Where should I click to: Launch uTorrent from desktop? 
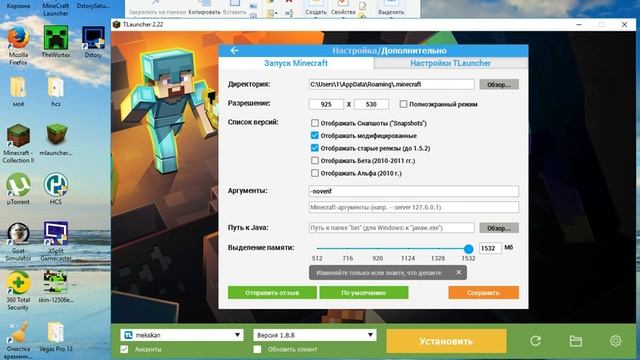pyautogui.click(x=18, y=189)
